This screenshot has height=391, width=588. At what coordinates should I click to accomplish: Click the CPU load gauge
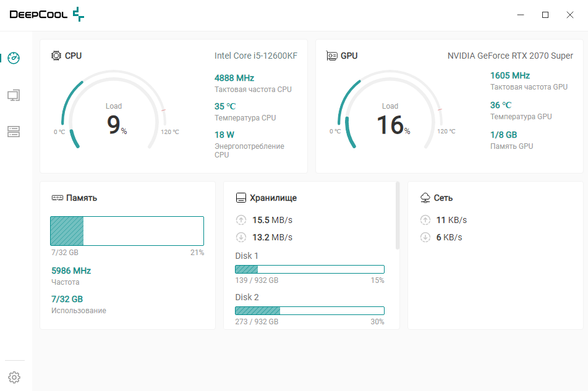pos(114,111)
